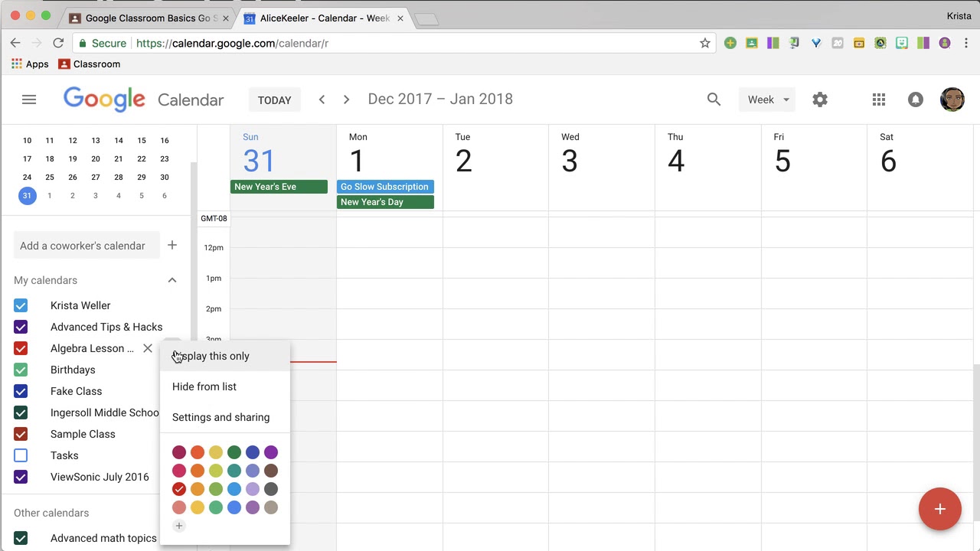Click the TODAY button
Viewport: 980px width, 551px height.
(274, 99)
